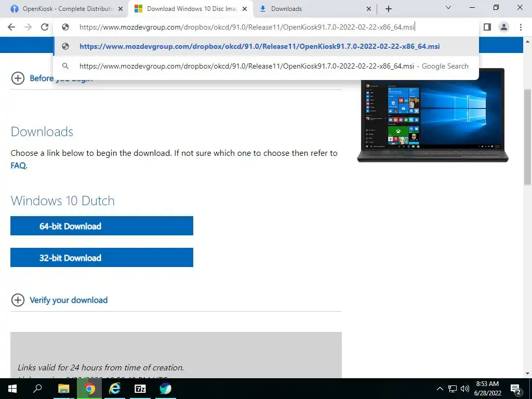Click the search magnifier suggestion icon

click(x=65, y=66)
